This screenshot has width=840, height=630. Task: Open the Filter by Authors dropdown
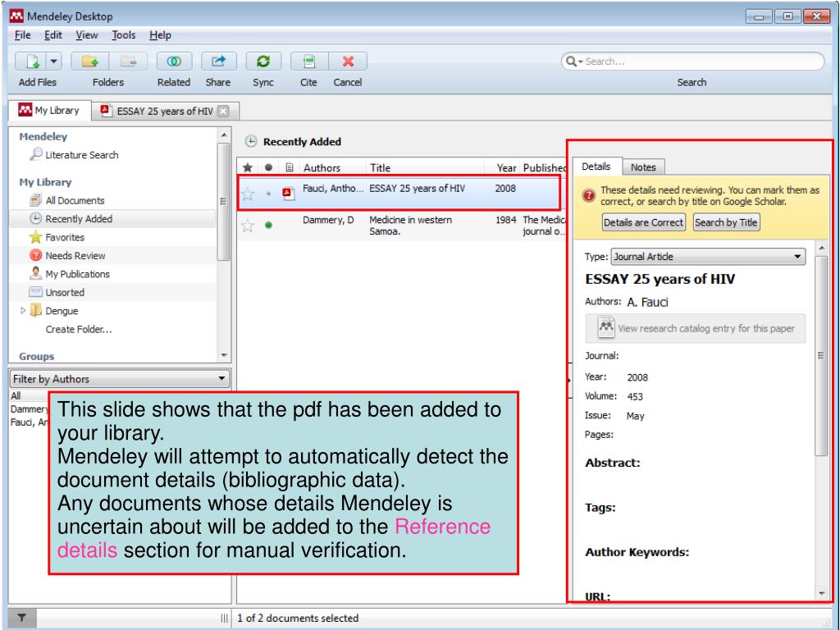[120, 379]
